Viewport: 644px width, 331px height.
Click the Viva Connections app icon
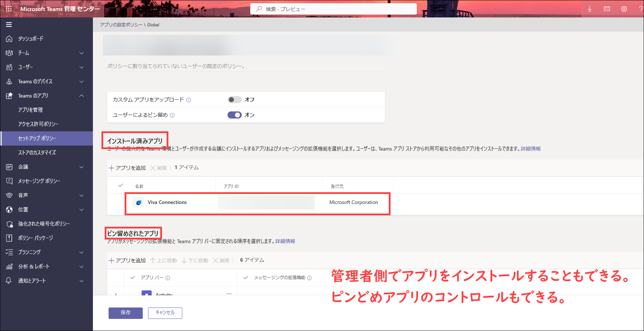point(138,203)
